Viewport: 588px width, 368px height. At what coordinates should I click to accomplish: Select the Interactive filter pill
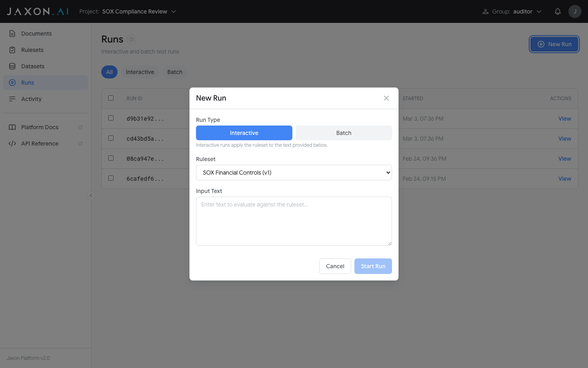(140, 72)
